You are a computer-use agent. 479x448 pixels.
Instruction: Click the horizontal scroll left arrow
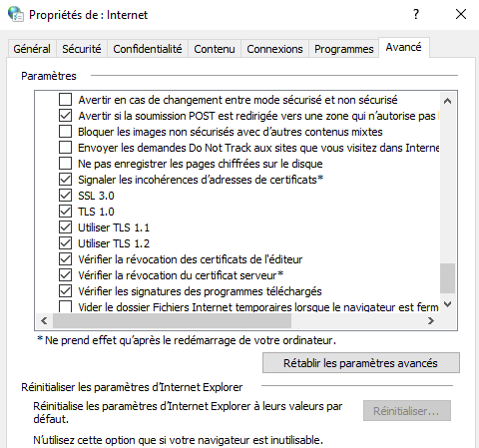coord(44,321)
